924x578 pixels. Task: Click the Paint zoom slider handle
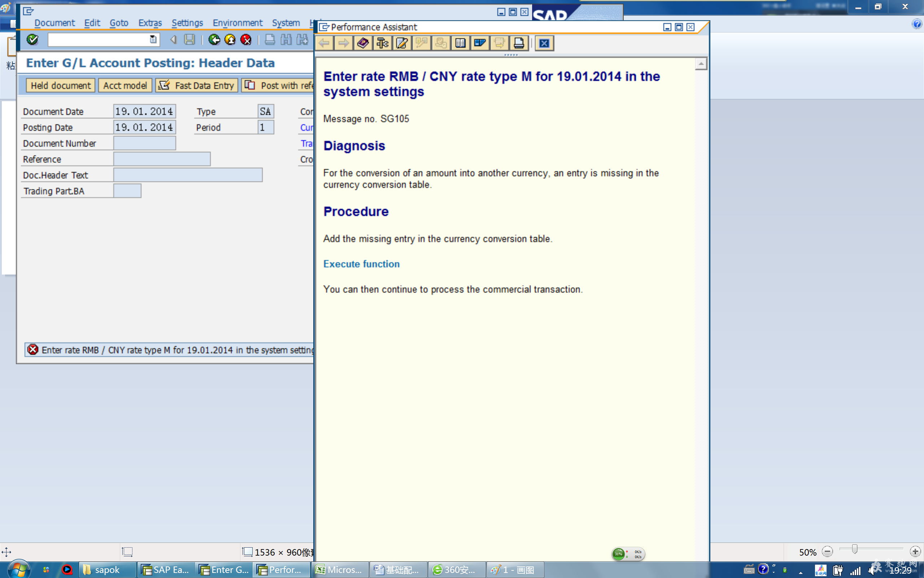pos(854,549)
